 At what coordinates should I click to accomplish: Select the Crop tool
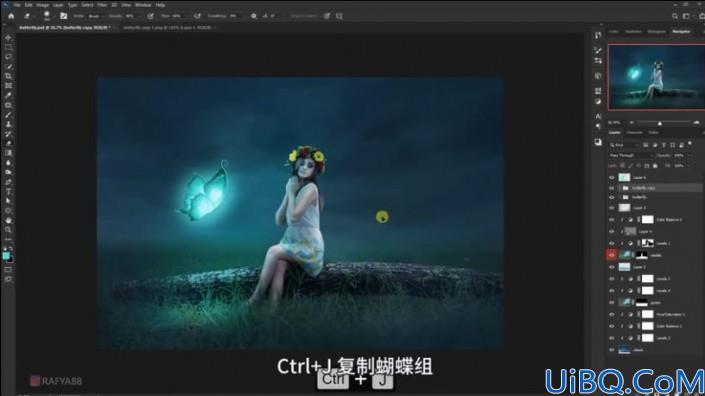click(8, 76)
